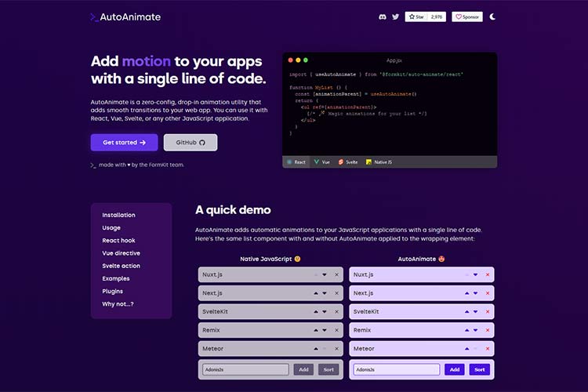Move Remix up in the AutoAnimate list
This screenshot has height=392, width=588.
[x=467, y=330]
